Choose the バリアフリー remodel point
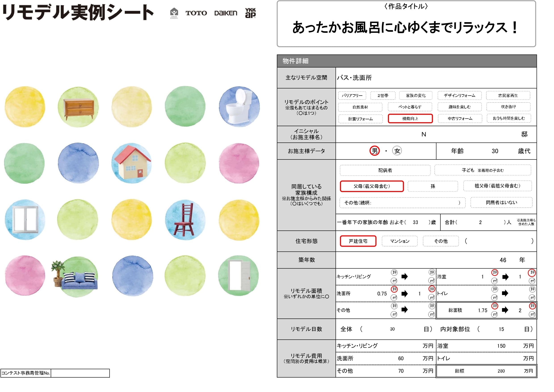Image resolution: width=554 pixels, height=392 pixels. coord(352,96)
